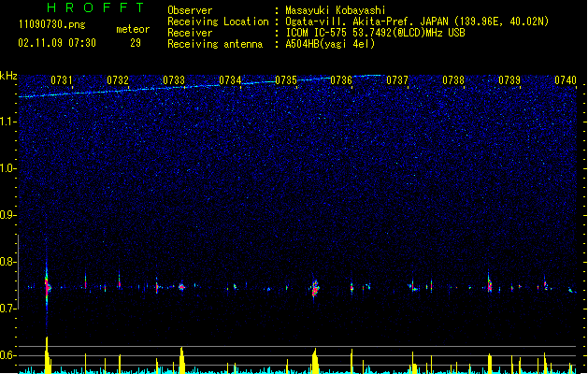588x374 pixels.
Task: Click the meteor label
Action: pos(133,29)
